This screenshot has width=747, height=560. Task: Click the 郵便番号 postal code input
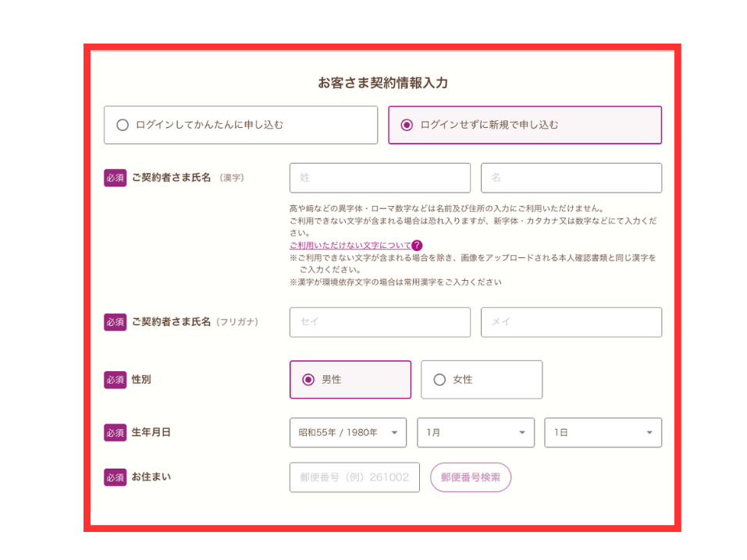(x=354, y=477)
